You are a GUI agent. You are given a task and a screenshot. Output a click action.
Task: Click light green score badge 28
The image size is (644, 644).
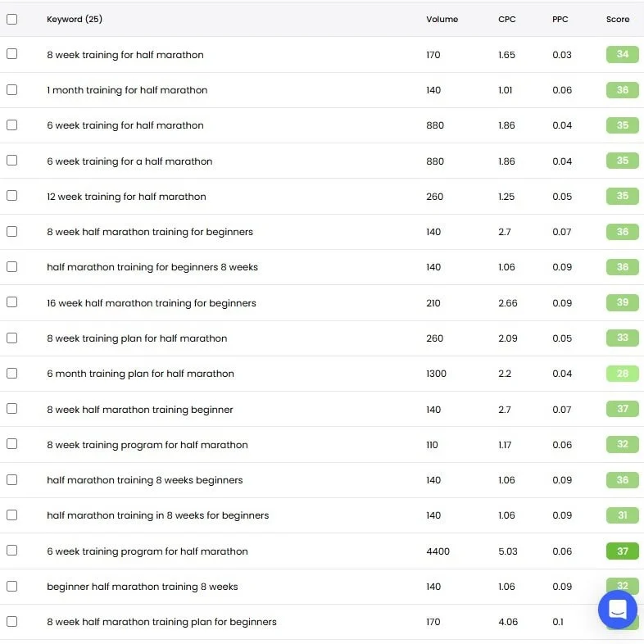(622, 374)
